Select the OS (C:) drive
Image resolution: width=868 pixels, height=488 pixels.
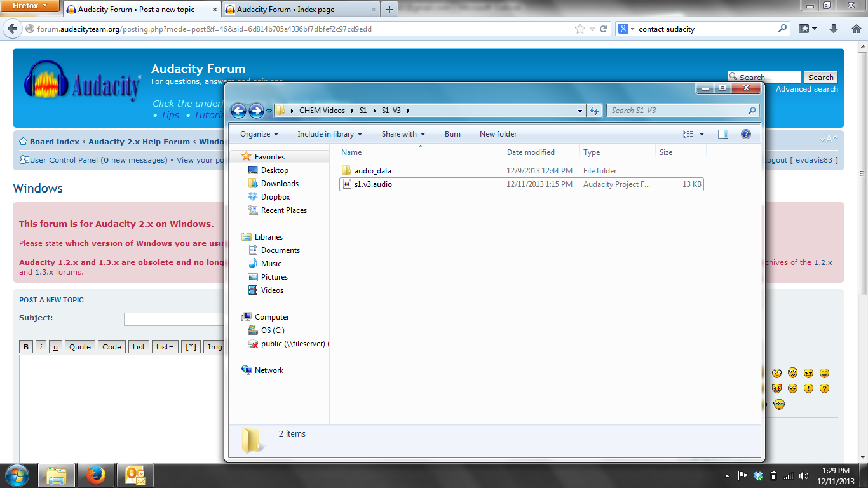273,330
